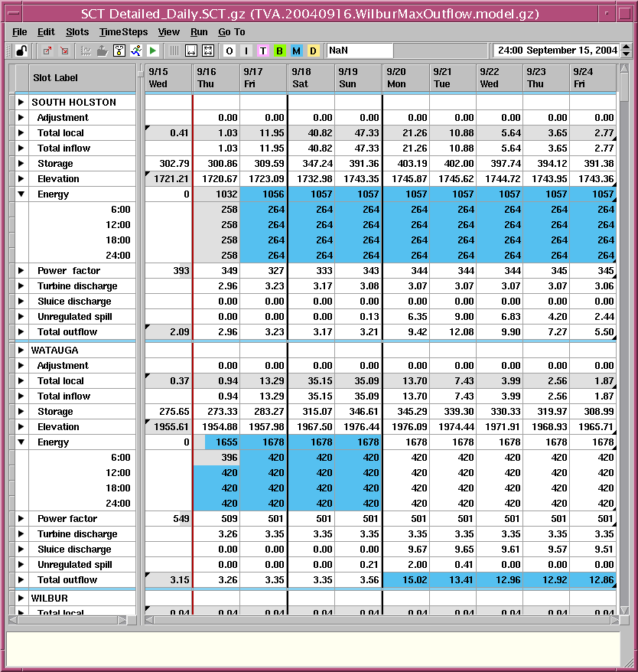Open the diagnostics icon
Screen dimensions: 638x672
(119, 51)
